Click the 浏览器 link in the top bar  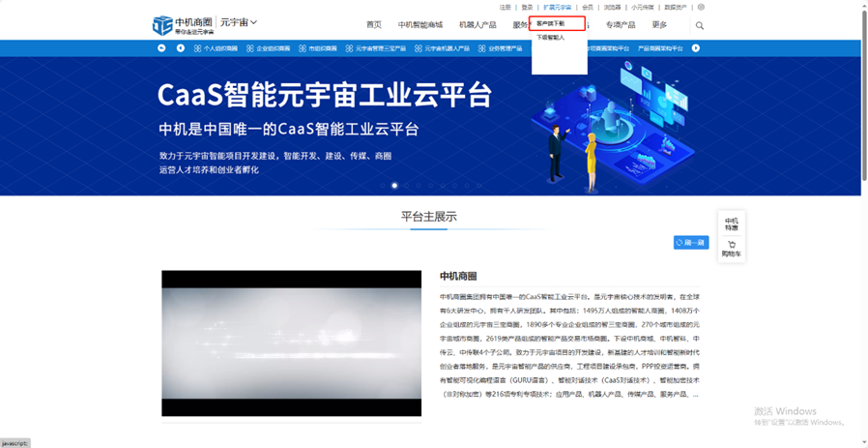coord(612,7)
